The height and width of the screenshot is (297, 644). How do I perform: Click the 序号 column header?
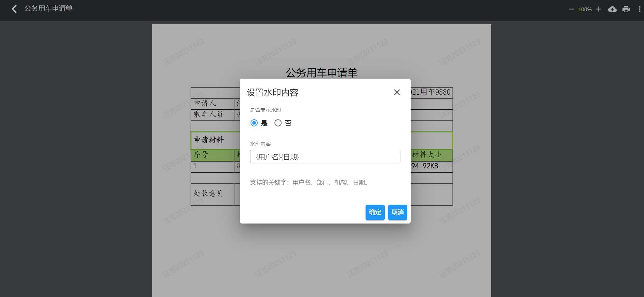click(x=213, y=155)
